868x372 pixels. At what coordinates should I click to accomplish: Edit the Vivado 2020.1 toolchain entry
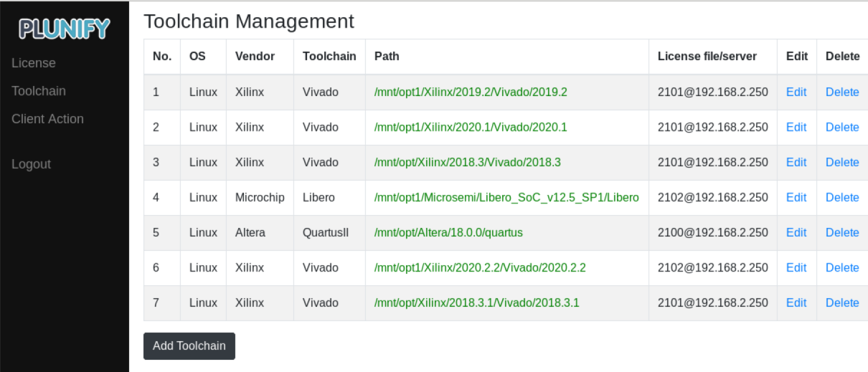796,127
